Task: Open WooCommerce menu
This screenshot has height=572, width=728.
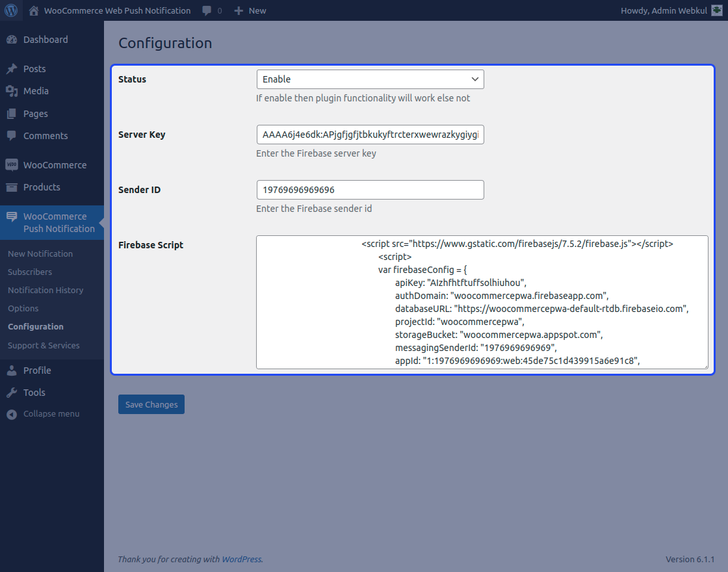Action: click(55, 165)
